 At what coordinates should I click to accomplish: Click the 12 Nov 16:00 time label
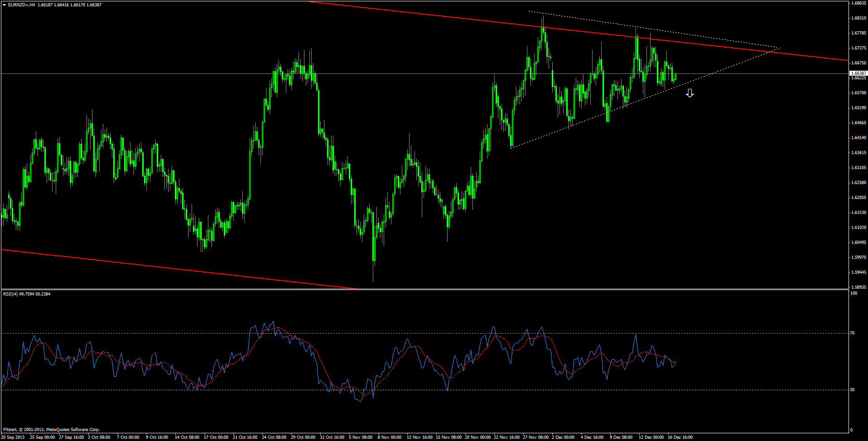420,437
